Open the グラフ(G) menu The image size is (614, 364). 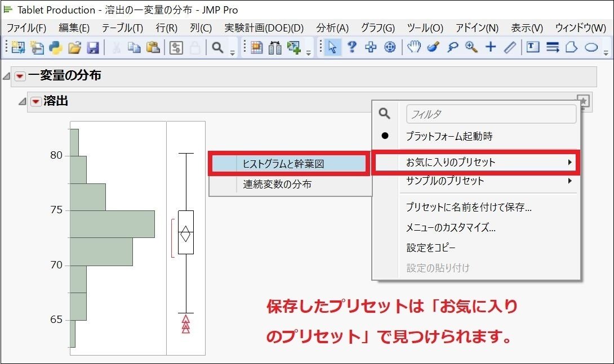click(x=378, y=28)
